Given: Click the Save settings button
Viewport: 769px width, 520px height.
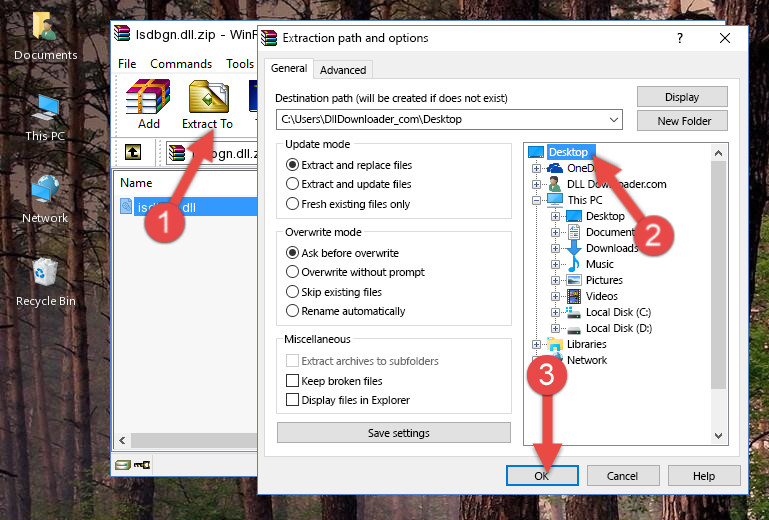Looking at the screenshot, I should (x=394, y=433).
